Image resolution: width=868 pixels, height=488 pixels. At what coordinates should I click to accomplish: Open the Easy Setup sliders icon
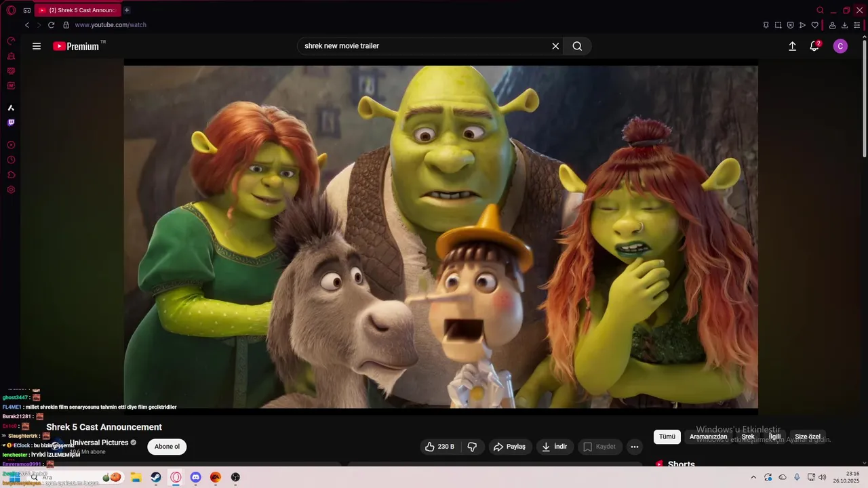856,25
